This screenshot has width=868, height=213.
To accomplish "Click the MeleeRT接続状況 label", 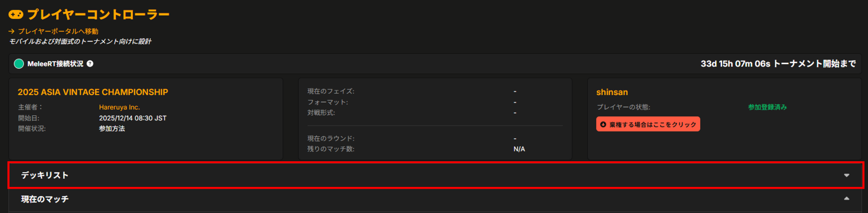I will click(55, 64).
